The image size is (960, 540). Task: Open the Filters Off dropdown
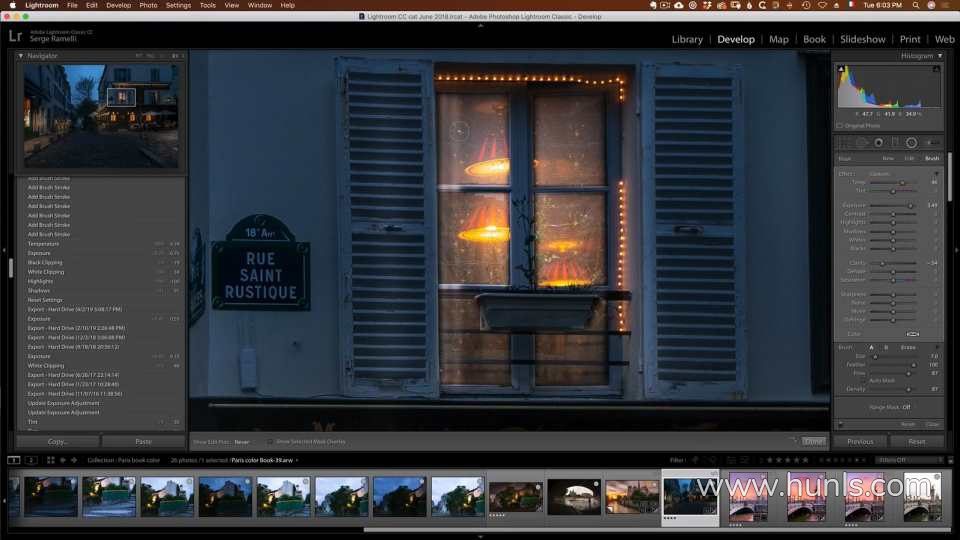click(x=909, y=460)
